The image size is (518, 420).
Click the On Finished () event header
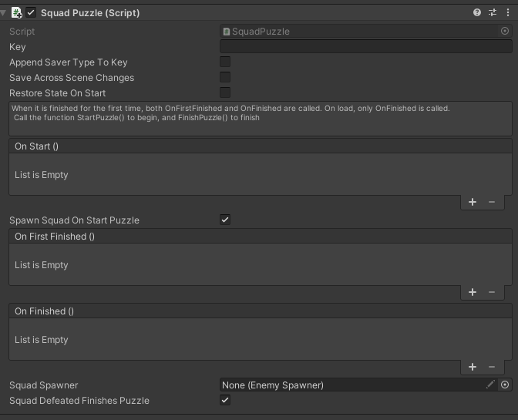point(261,311)
